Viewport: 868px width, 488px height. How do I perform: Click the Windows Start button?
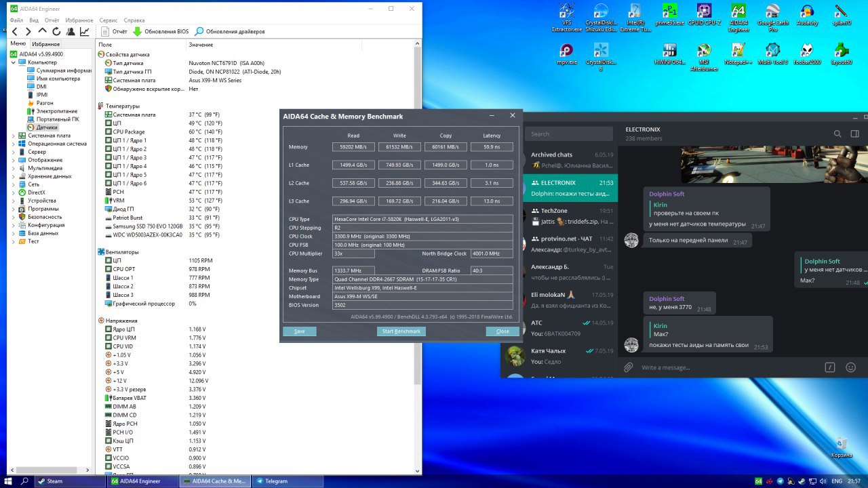tap(8, 481)
